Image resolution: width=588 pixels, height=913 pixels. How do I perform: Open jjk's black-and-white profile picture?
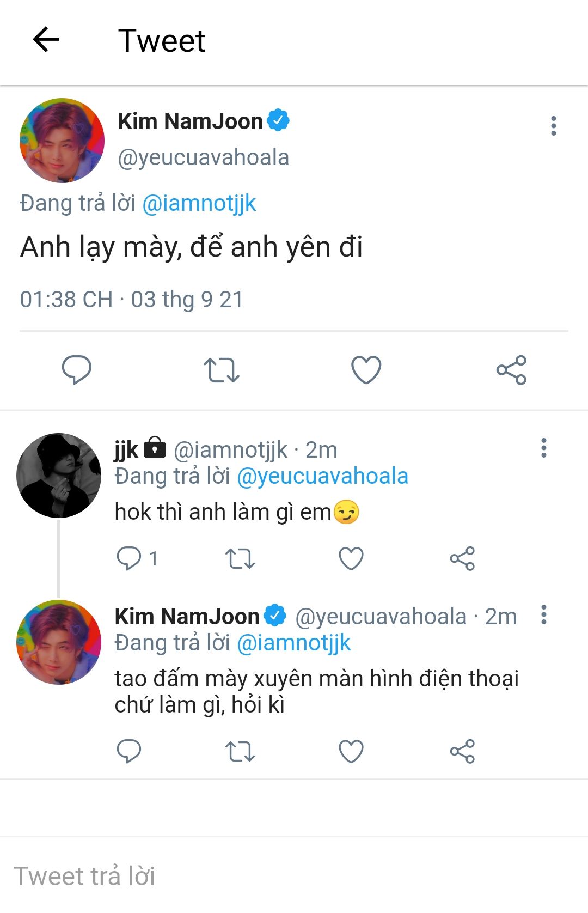(x=59, y=476)
